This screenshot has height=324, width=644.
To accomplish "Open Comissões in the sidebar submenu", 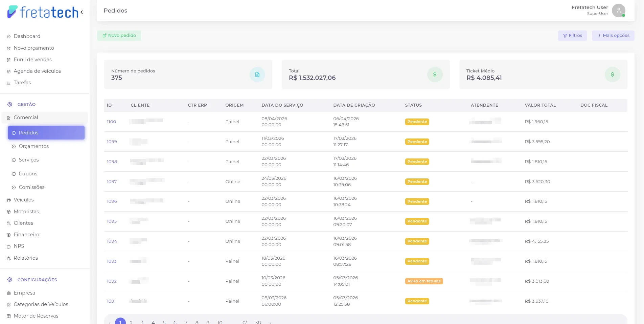I will coord(31,187).
